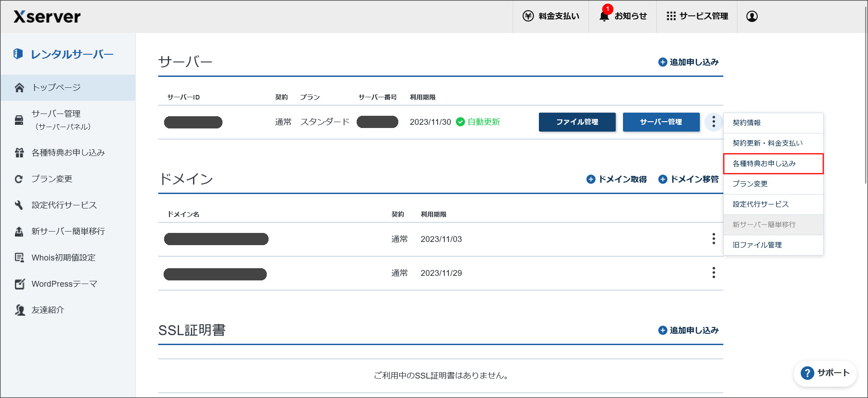868x398 pixels.
Task: Click the レンタルサーバー heading link
Action: 72,54
